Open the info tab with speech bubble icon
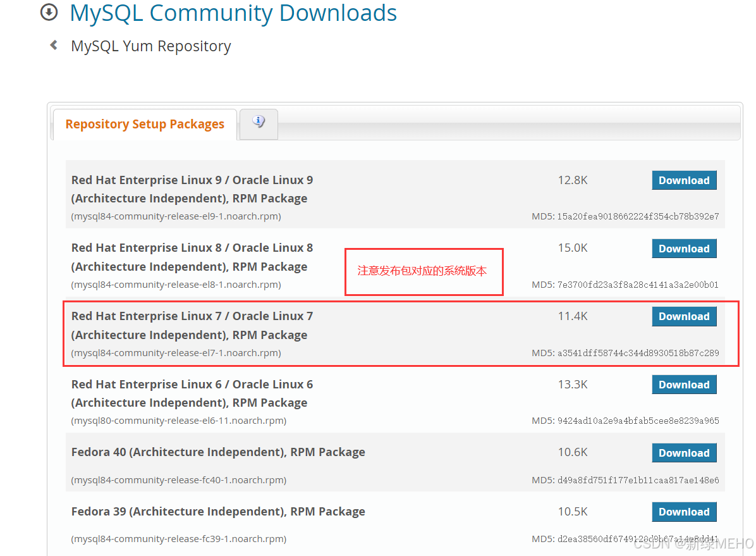The width and height of the screenshot is (756, 556). pos(259,123)
